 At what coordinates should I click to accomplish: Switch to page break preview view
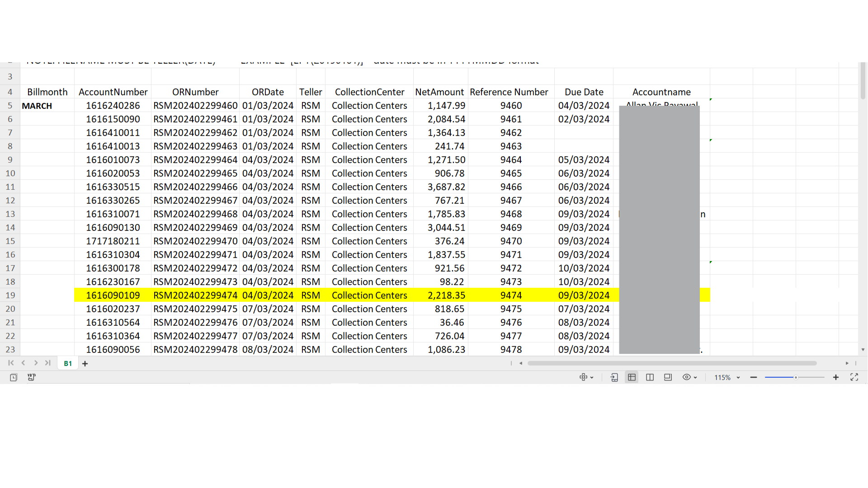650,377
